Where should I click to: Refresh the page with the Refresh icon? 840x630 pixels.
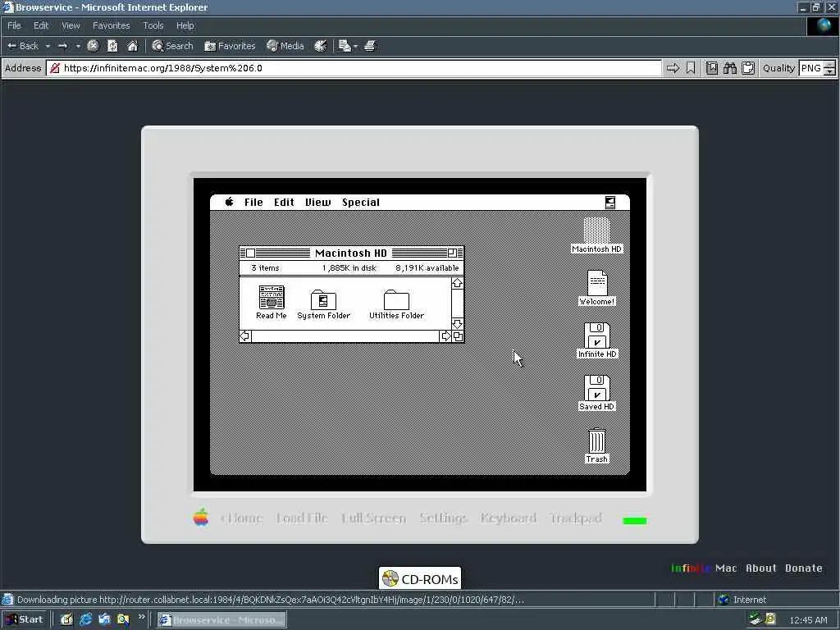(x=112, y=46)
